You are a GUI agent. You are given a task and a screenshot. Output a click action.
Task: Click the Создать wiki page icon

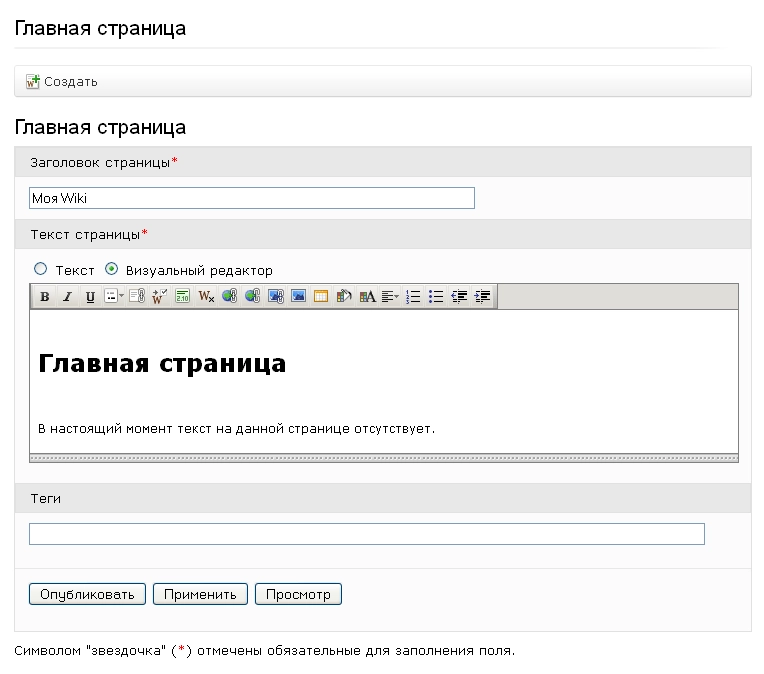click(x=33, y=81)
